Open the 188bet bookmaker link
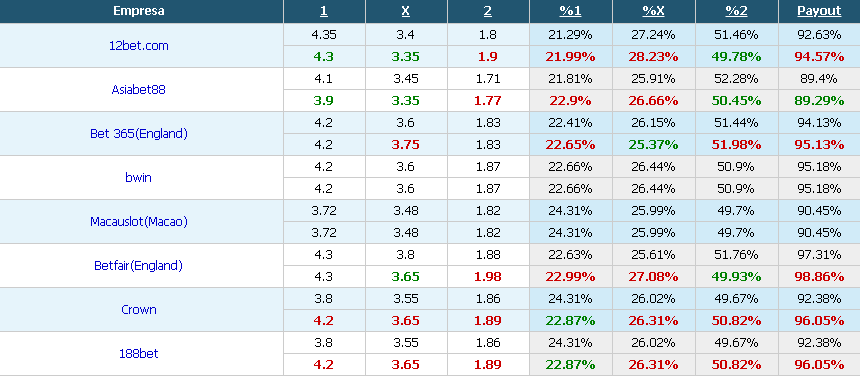Viewport: 860px width, 376px height. [x=138, y=354]
